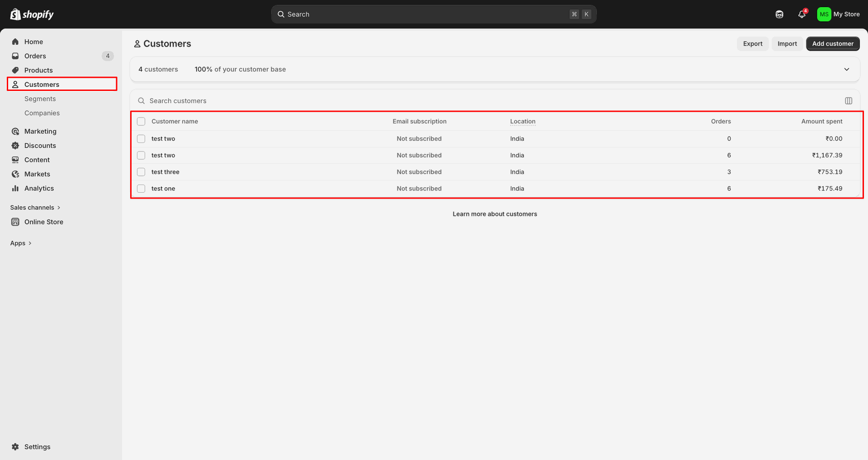Sort by Location column header
The image size is (868, 460).
pos(523,122)
